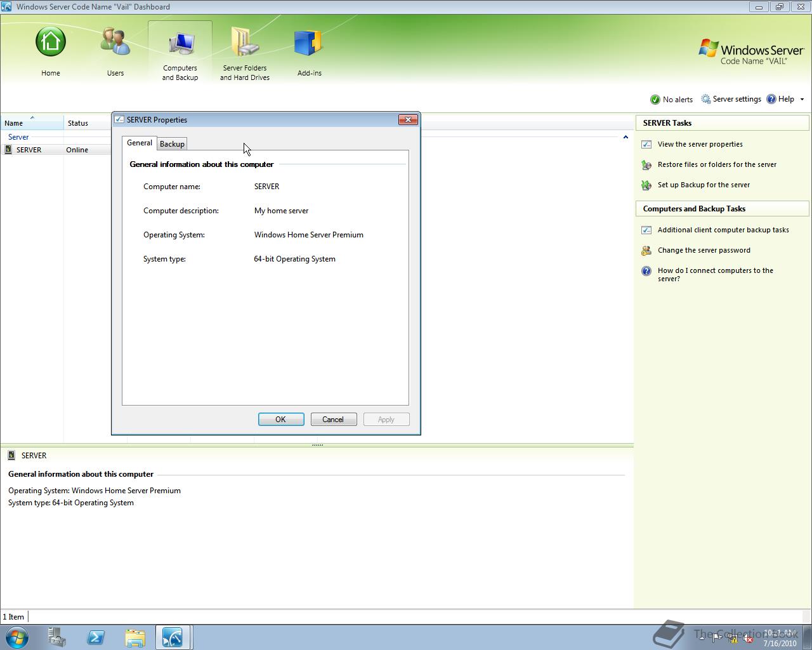This screenshot has width=812, height=650.
Task: Click Change the server password
Action: [x=704, y=250]
